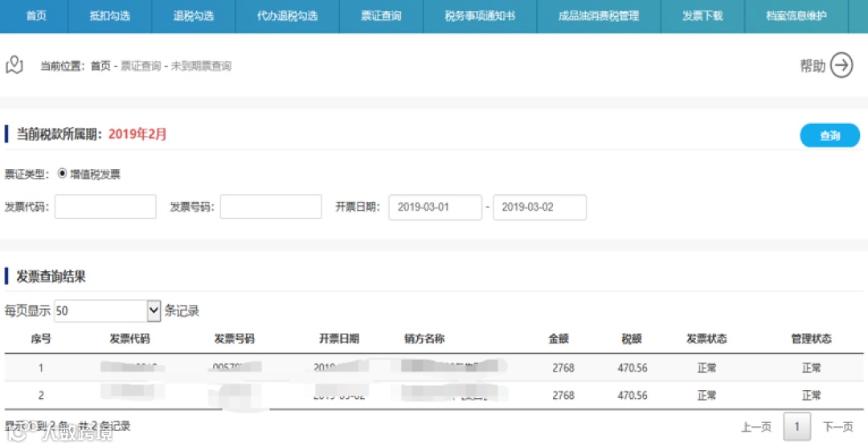Open the 税务事项通知书 tab

tap(479, 16)
